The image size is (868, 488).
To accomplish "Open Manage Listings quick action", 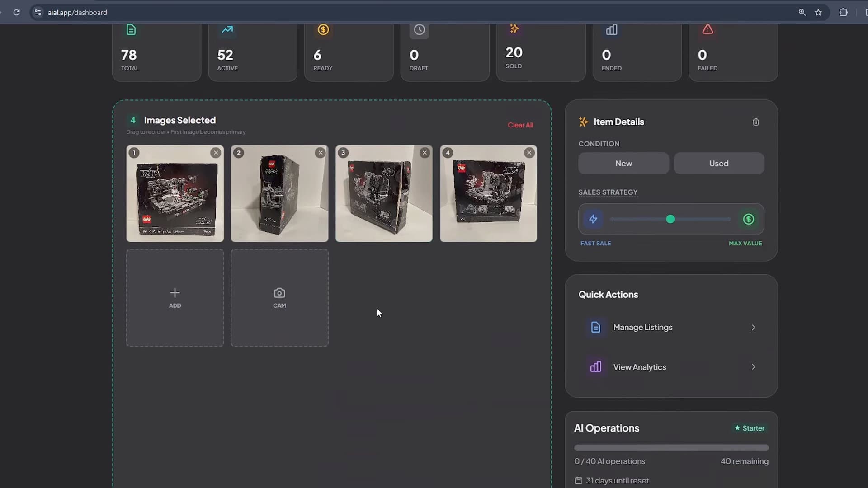I will coord(671,328).
